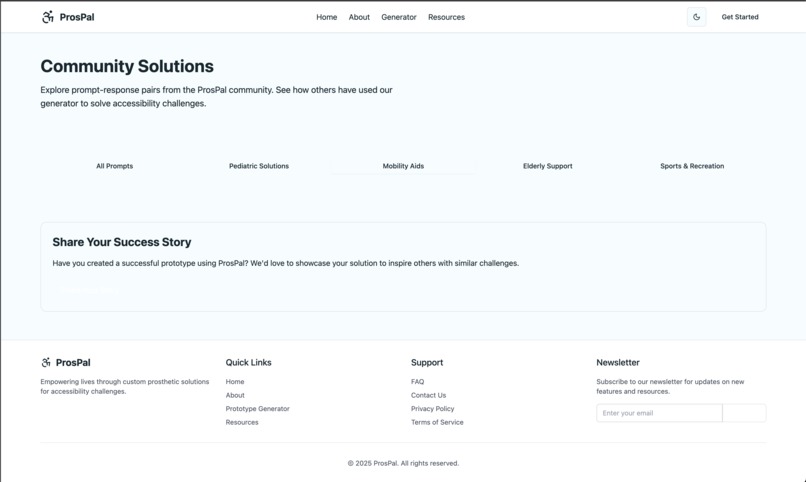Click the Get Started button

point(740,17)
